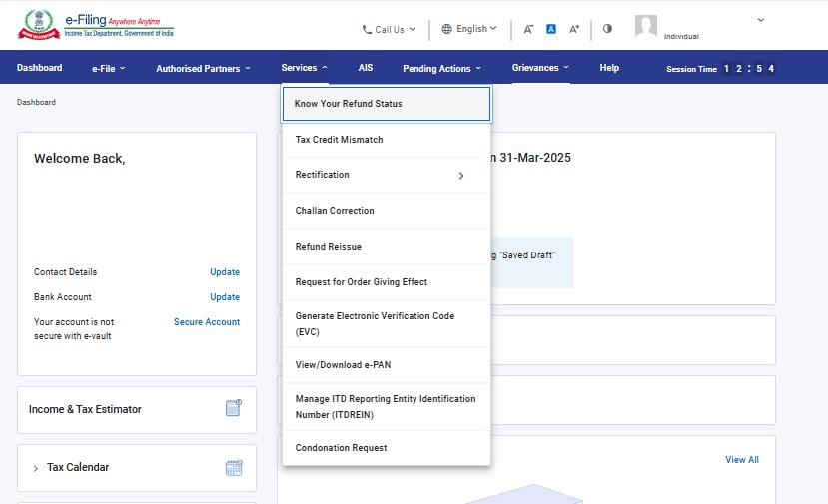828x504 pixels.
Task: Select Know Your Refund Status
Action: 387,104
